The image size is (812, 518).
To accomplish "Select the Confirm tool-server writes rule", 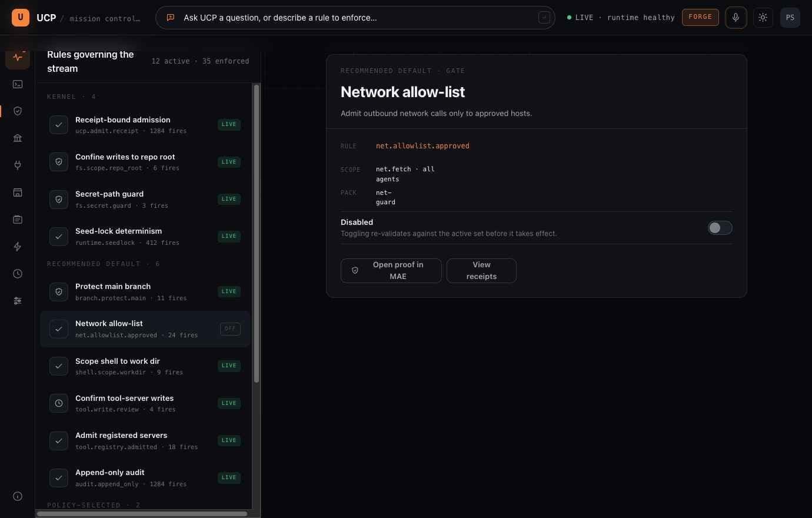I will coord(145,403).
